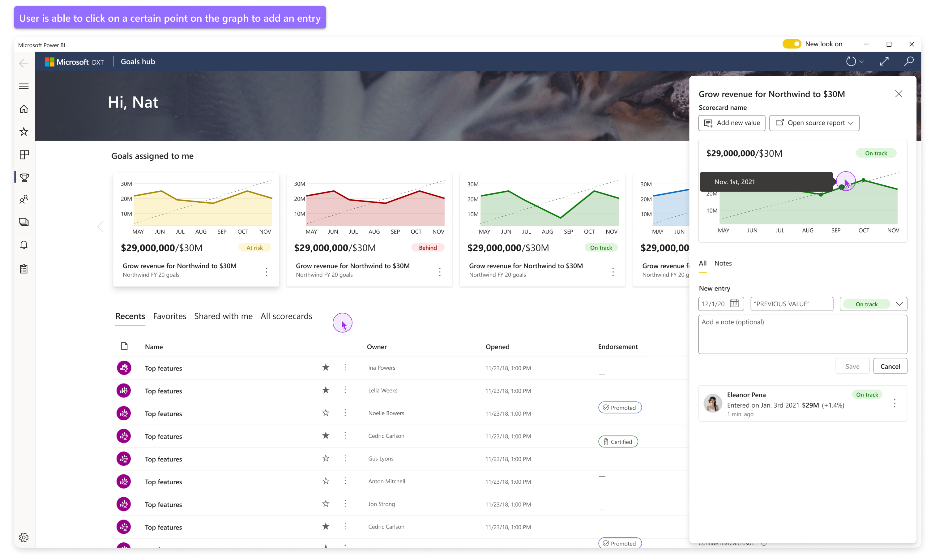Click Eleanor Pena's avatar
The image size is (935, 560).
click(x=713, y=403)
